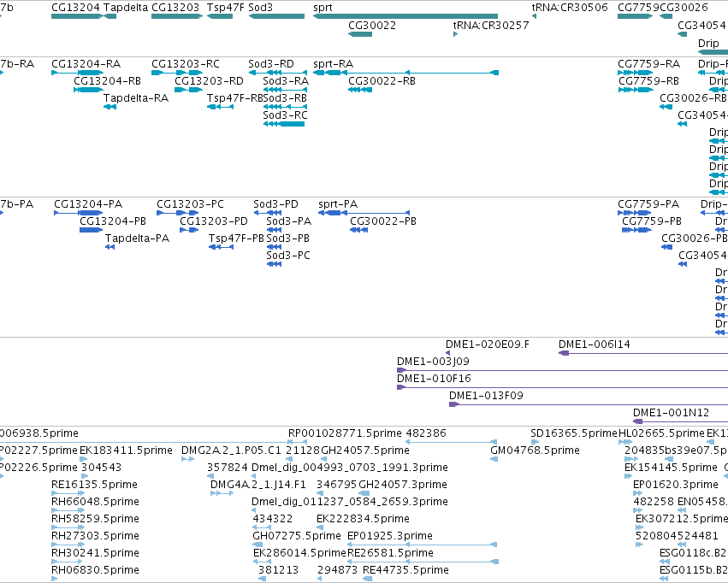The image size is (728, 583).
Task: Select the 304543 feature label
Action: click(102, 468)
